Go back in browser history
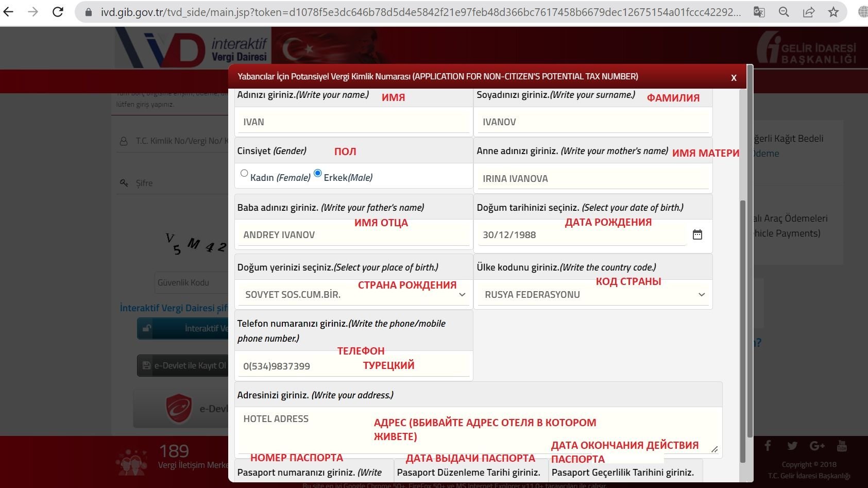This screenshot has height=488, width=868. click(8, 11)
